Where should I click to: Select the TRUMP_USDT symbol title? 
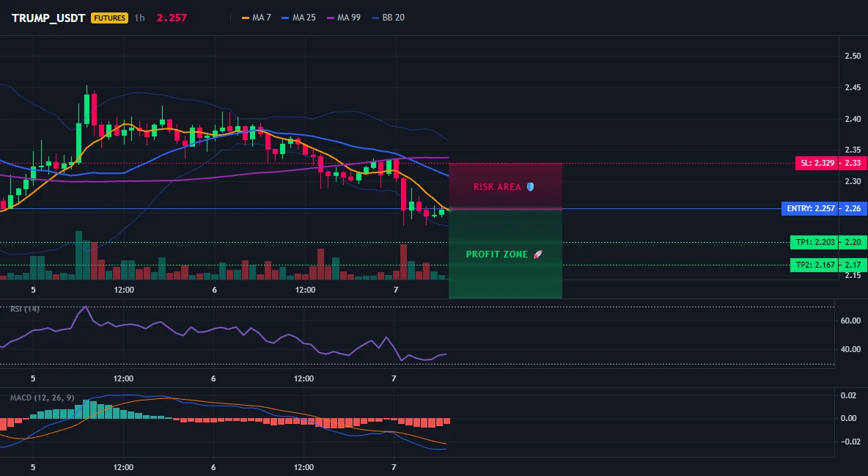pyautogui.click(x=48, y=18)
